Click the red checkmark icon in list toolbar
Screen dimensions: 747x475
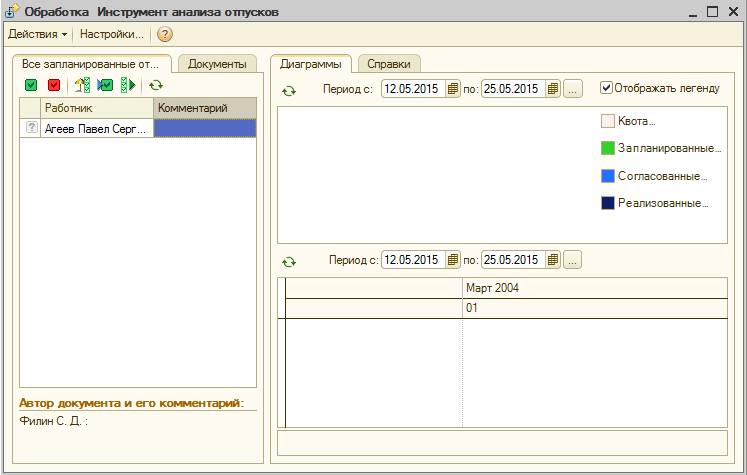coord(54,85)
